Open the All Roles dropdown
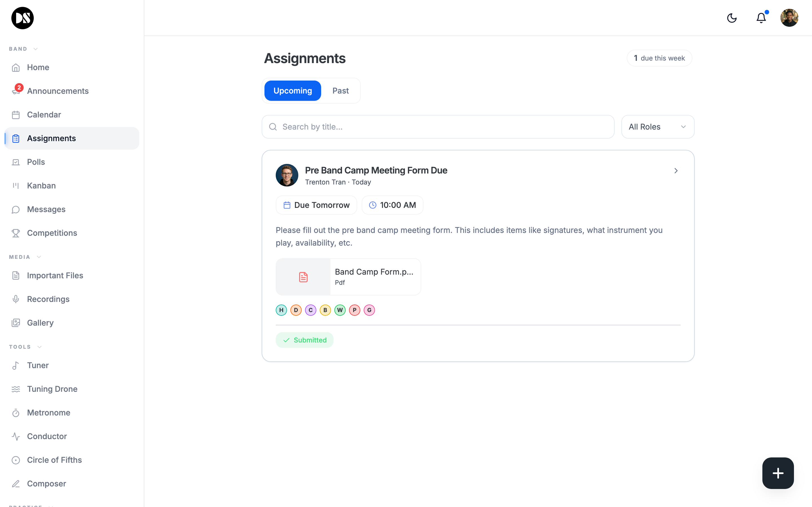This screenshot has height=507, width=812. [657, 126]
